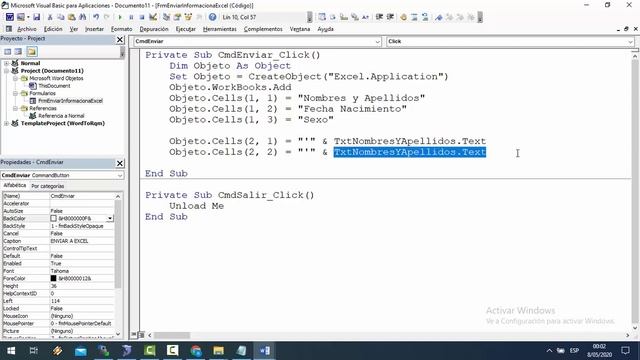The image size is (640, 360).
Task: Open the Project Explorer toolbar icon
Action: point(166,17)
